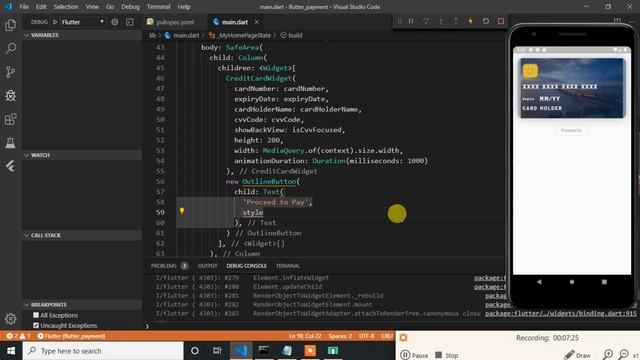Tap the outline button below the card in emulator
This screenshot has height=360, width=640.
coord(571,131)
